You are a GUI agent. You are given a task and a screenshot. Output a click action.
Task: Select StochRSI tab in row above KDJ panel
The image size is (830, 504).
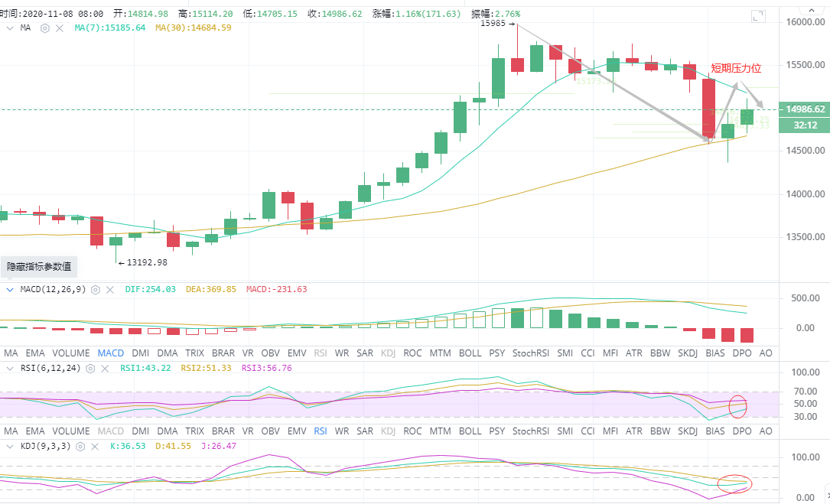pyautogui.click(x=531, y=431)
